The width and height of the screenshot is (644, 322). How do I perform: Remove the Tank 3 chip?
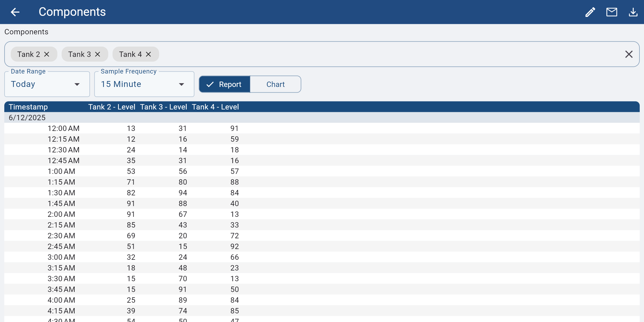[x=98, y=54]
